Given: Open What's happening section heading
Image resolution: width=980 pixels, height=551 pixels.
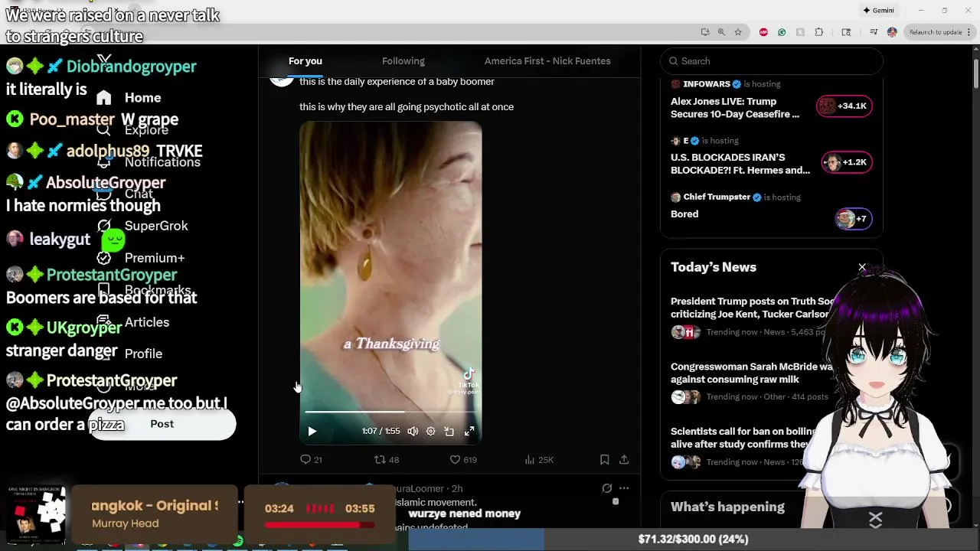Looking at the screenshot, I should [x=727, y=507].
